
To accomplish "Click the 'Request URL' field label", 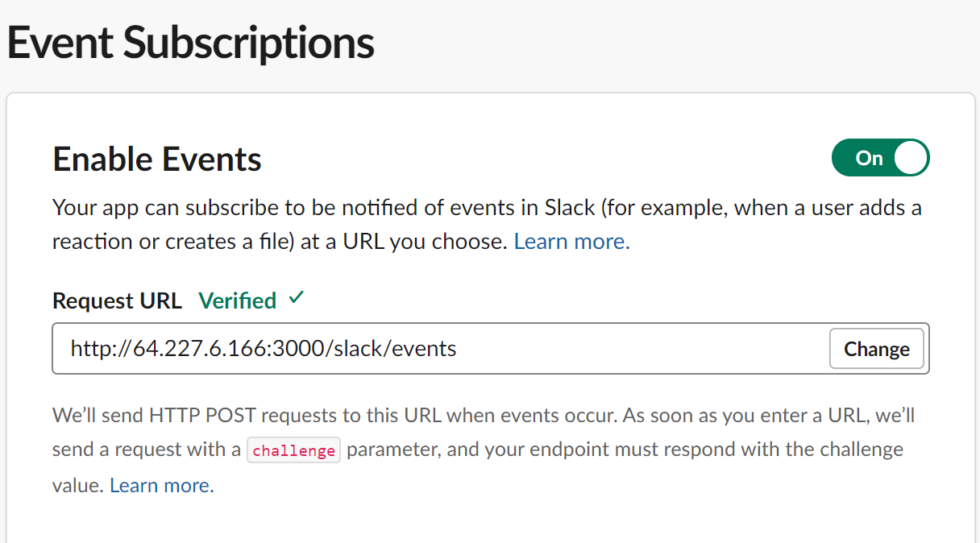I will 118,301.
